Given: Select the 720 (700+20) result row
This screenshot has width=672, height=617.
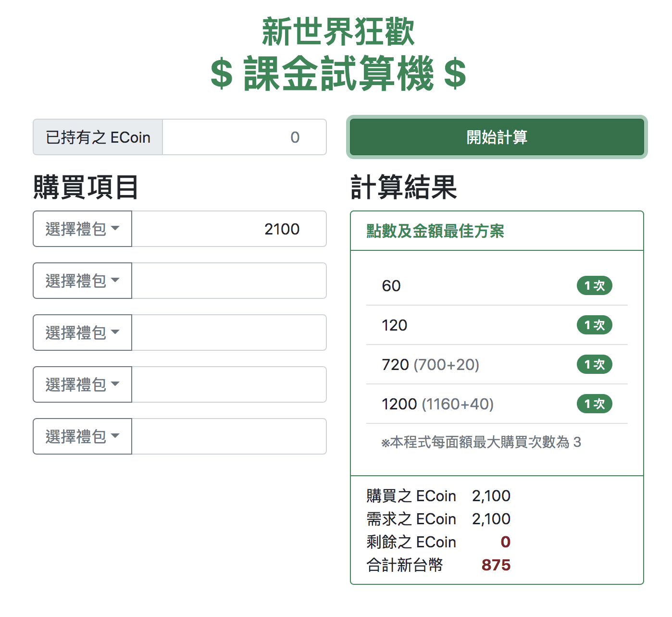Looking at the screenshot, I should (x=497, y=364).
